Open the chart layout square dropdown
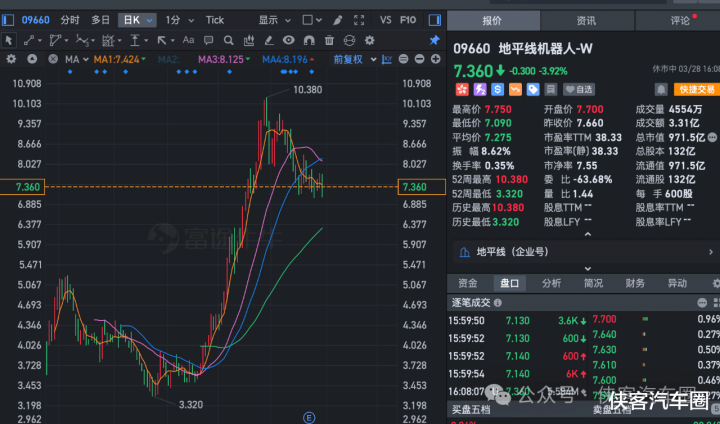 click(312, 20)
